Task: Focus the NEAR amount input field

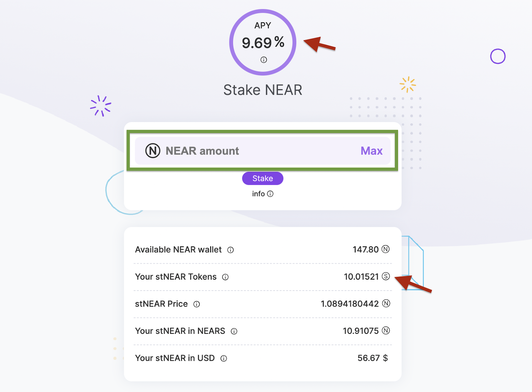Action: (x=263, y=151)
